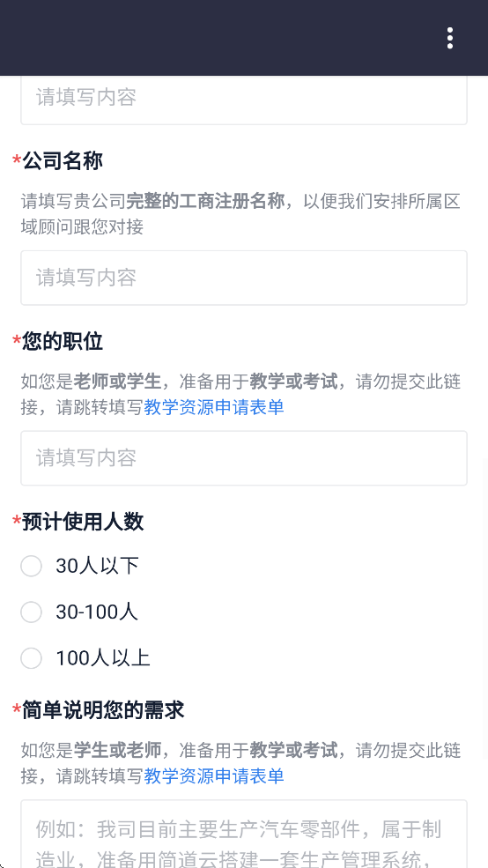Screen dimensions: 488x868
Task: Tap the partially visible top input field
Action: click(244, 100)
